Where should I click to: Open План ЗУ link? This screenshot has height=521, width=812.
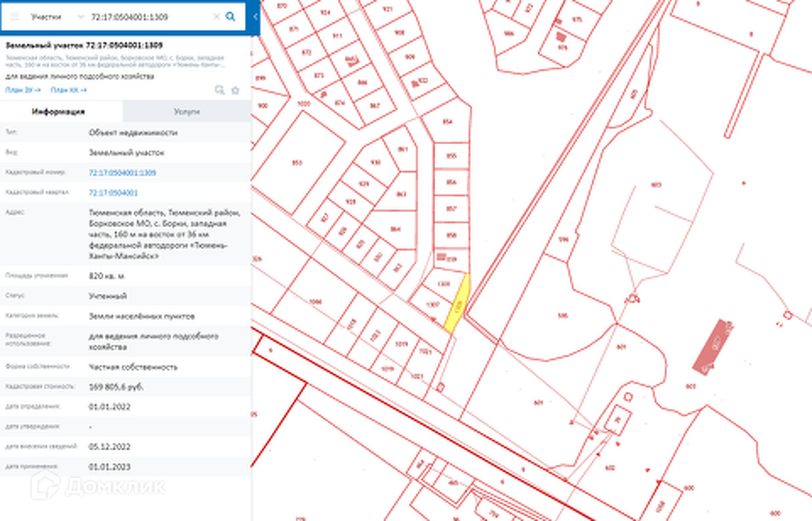click(23, 90)
